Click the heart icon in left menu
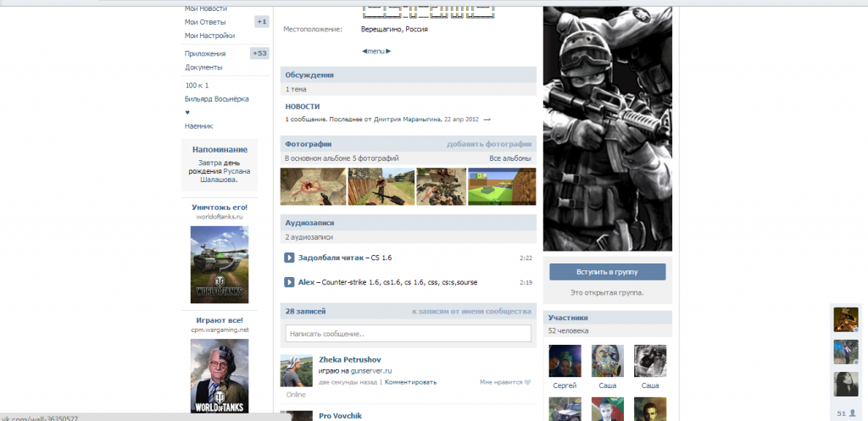The height and width of the screenshot is (421, 868). (187, 112)
